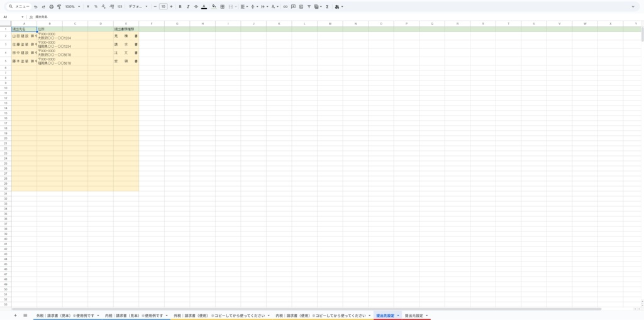Open the filter views dropdown
The image size is (644, 320).
click(318, 6)
